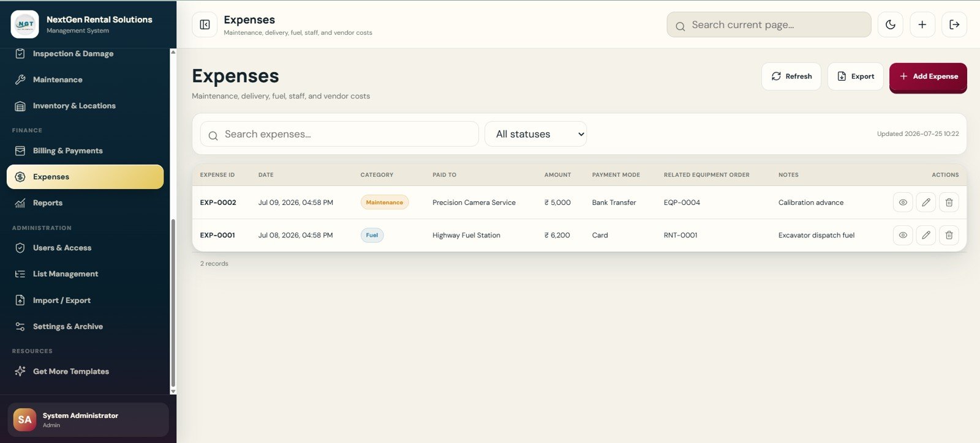The image size is (980, 443).
Task: Click Get More Templates link
Action: (85, 371)
